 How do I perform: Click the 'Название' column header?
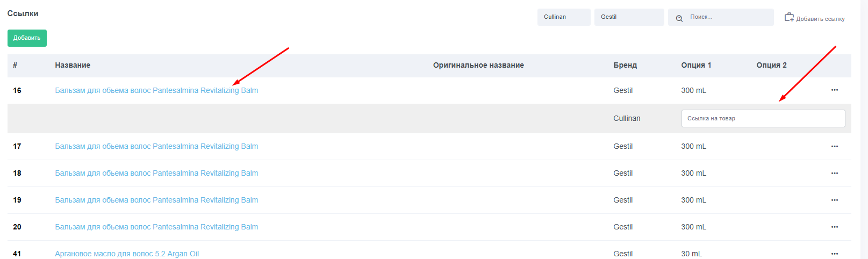pos(73,65)
